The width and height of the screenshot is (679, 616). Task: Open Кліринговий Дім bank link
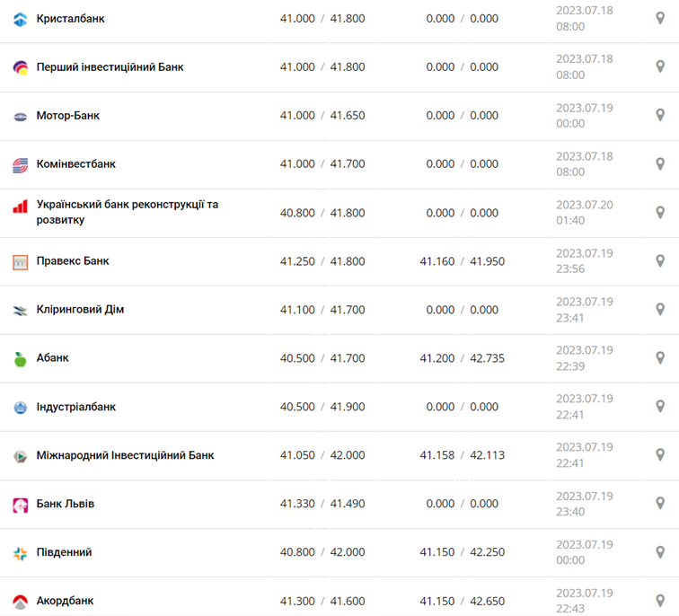80,310
